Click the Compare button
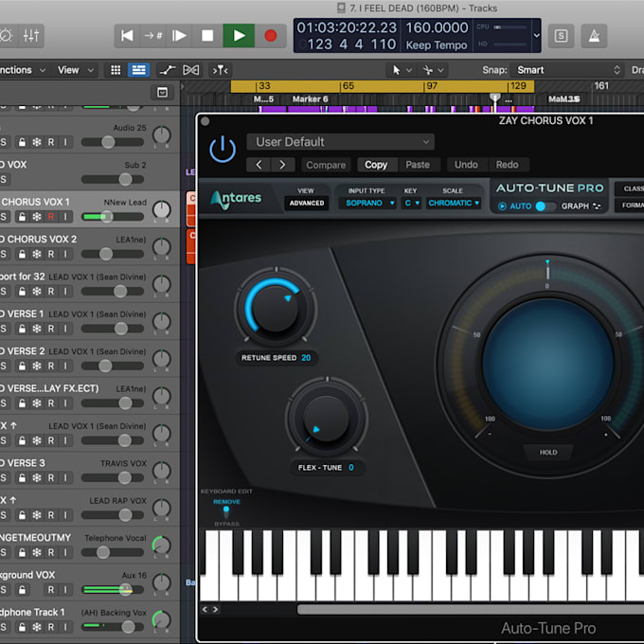644x644 pixels. point(326,165)
